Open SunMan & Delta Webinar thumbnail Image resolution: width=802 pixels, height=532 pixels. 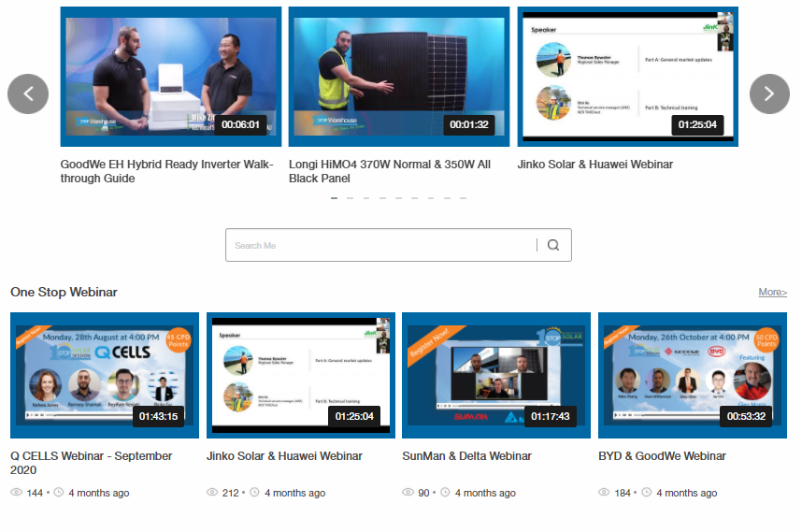pos(496,376)
